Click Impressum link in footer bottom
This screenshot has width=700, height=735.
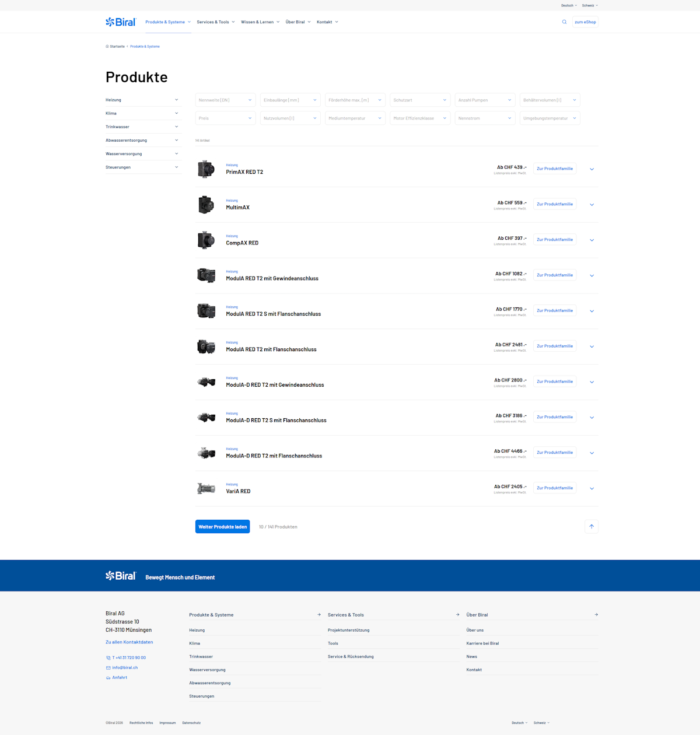coord(167,723)
